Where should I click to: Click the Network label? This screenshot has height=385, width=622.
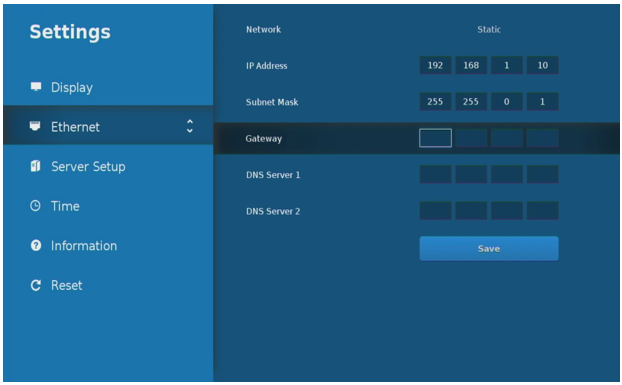[263, 29]
